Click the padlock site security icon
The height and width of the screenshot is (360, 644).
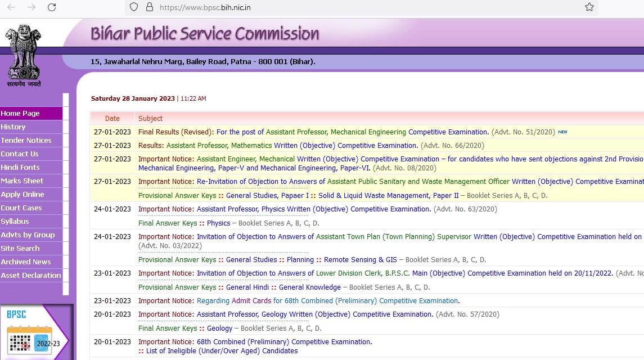click(149, 7)
